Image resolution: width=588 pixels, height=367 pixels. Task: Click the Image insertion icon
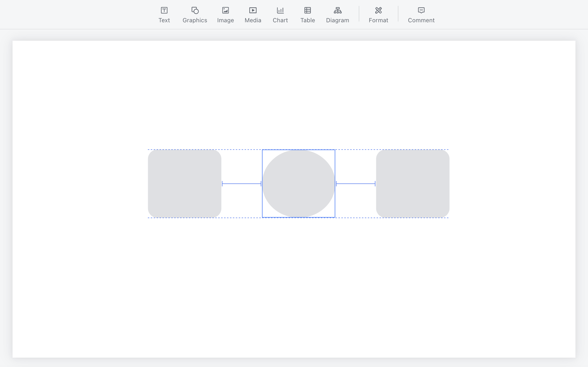pos(225,11)
